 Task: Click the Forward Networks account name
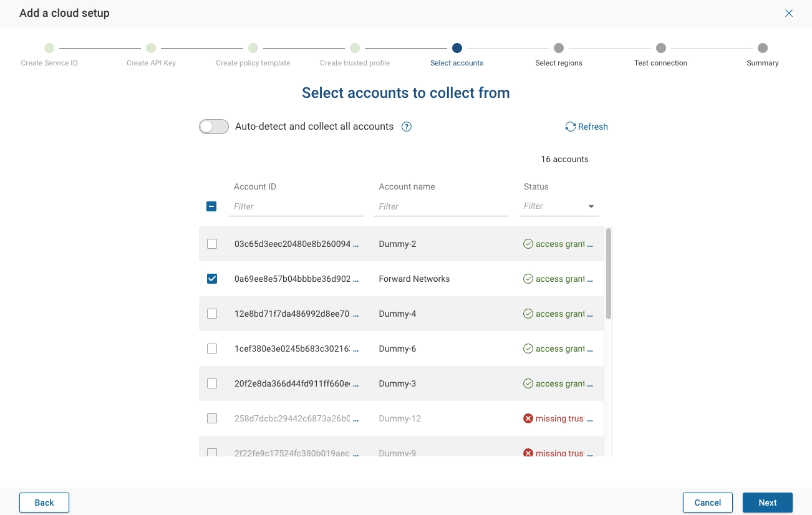pos(414,279)
